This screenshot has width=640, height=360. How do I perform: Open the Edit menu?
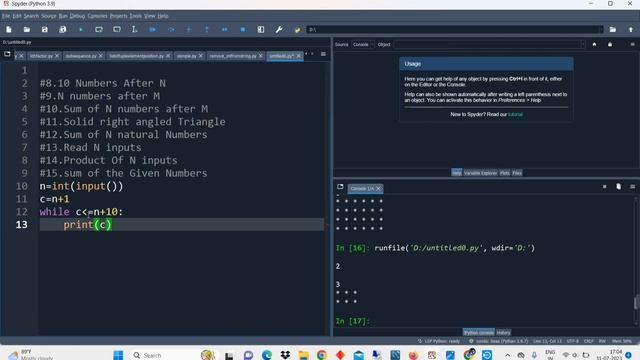pyautogui.click(x=17, y=16)
